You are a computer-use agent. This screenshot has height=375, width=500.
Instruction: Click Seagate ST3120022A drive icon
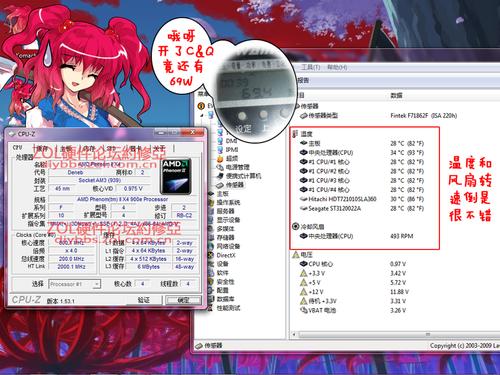(303, 208)
